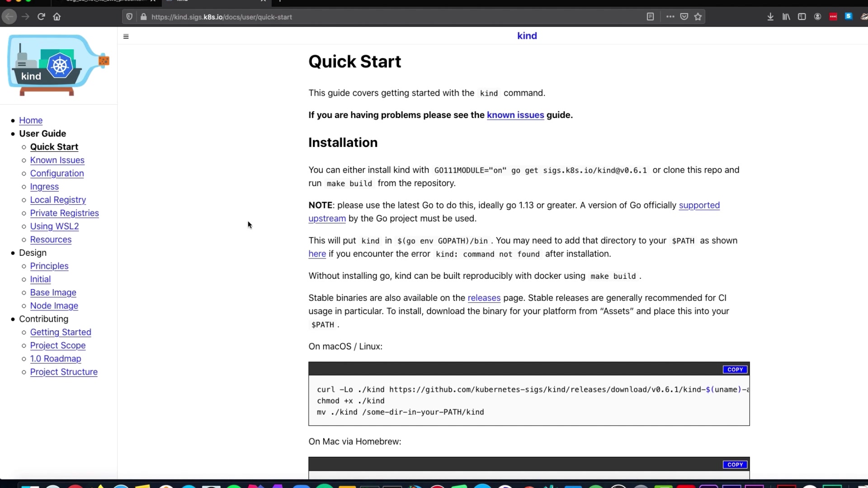The height and width of the screenshot is (488, 868).
Task: Click the lock site security icon
Action: click(x=144, y=17)
